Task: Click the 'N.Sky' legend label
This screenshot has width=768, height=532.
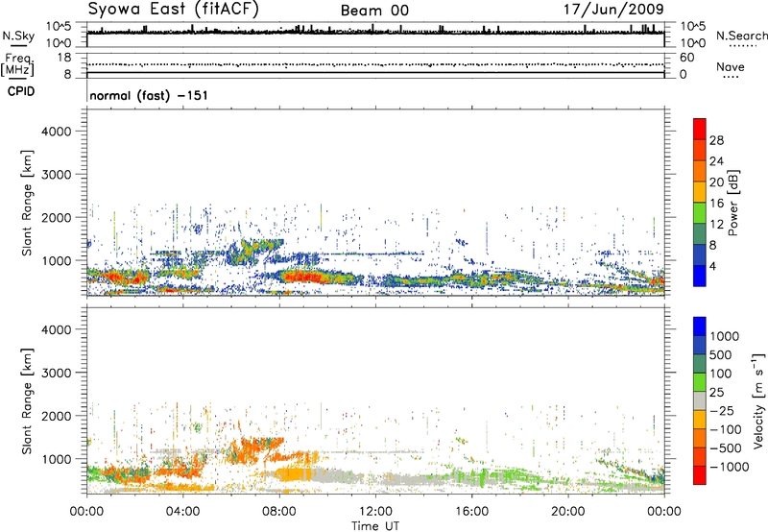Action: (x=18, y=36)
